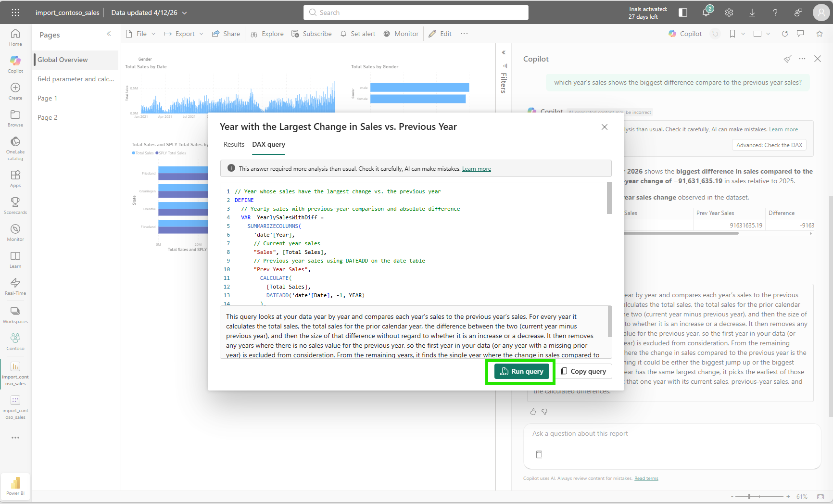The height and width of the screenshot is (504, 833).
Task: Refresh the report visuals
Action: pyautogui.click(x=785, y=34)
